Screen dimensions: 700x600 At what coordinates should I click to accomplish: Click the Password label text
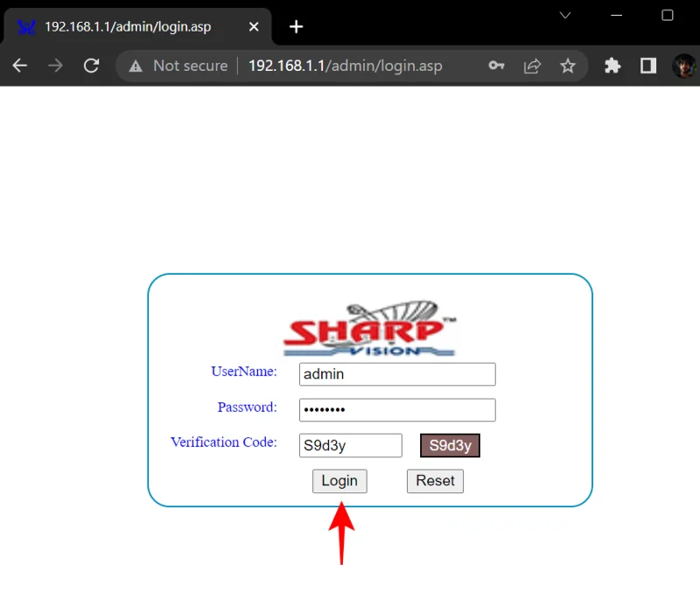click(247, 407)
